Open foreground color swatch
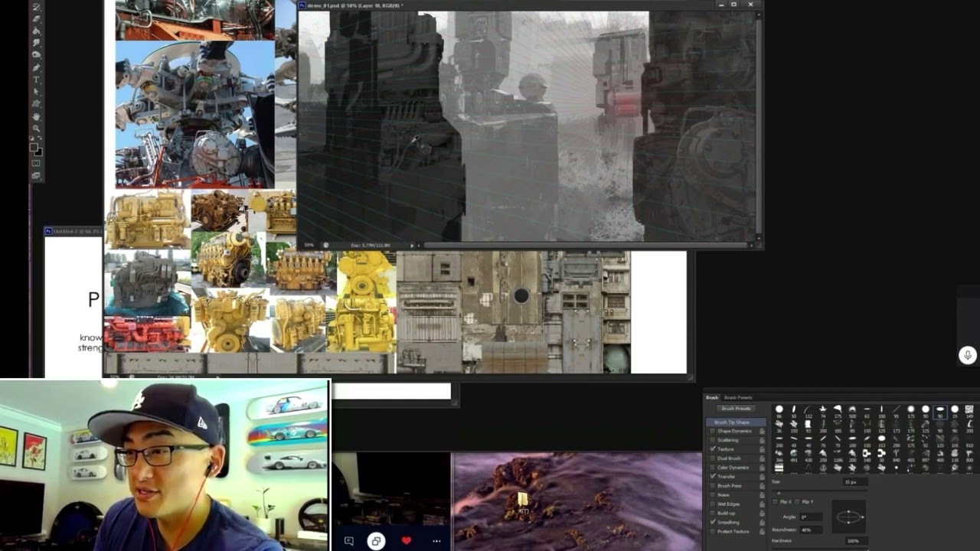The image size is (980, 551). tap(33, 146)
